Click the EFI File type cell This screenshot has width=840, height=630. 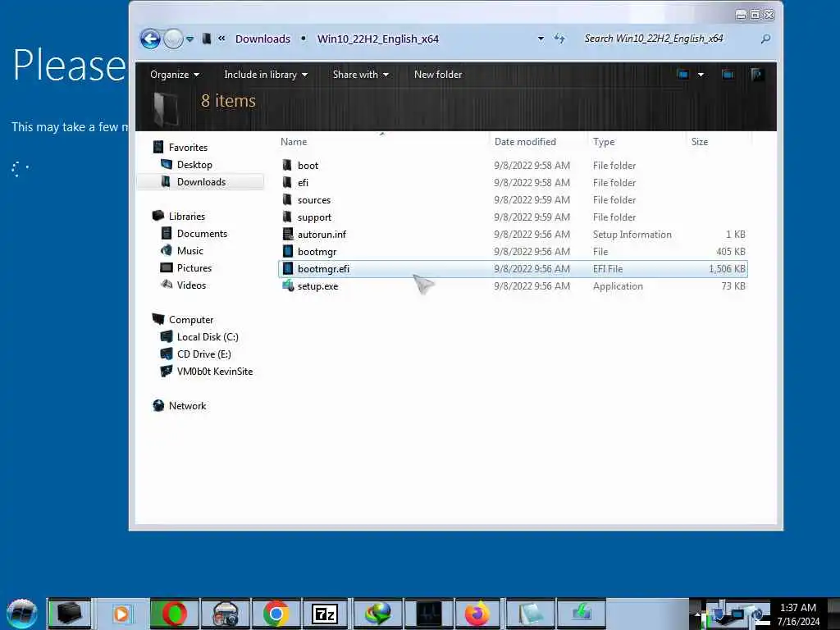[x=608, y=269]
